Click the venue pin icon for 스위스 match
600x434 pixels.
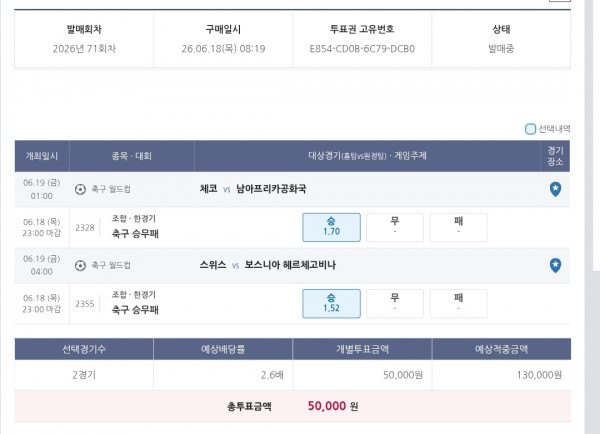click(555, 265)
